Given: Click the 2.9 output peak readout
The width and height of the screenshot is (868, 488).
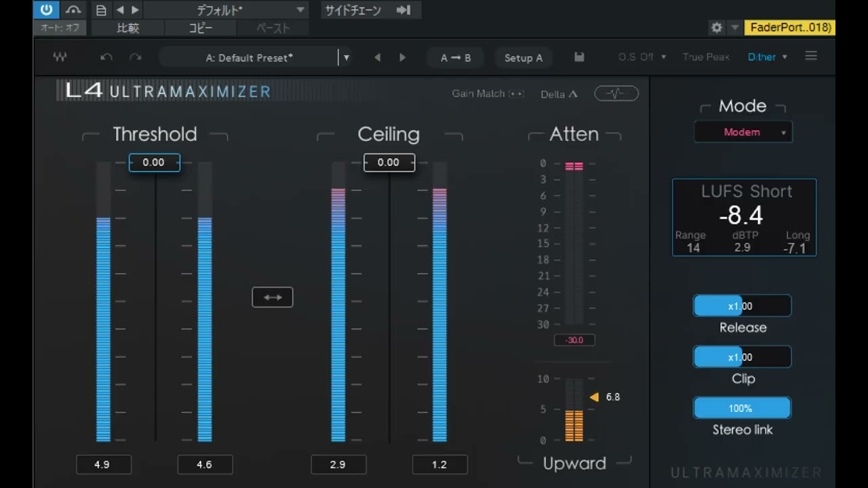Looking at the screenshot, I should point(338,464).
